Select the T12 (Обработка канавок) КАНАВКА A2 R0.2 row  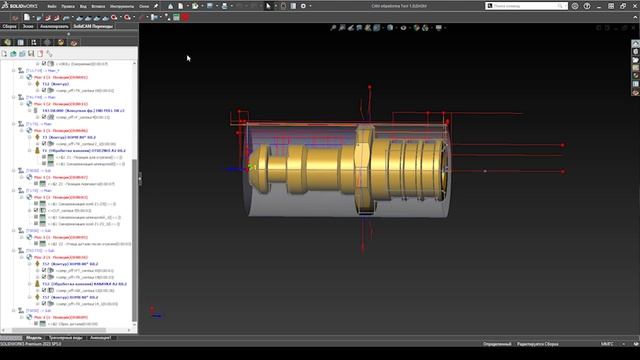84,284
